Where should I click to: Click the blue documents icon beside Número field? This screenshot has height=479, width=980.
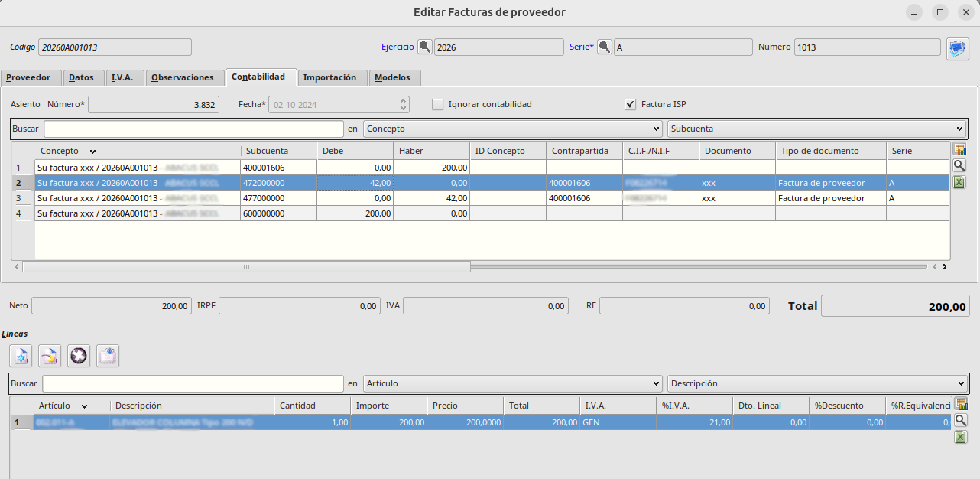pyautogui.click(x=958, y=49)
